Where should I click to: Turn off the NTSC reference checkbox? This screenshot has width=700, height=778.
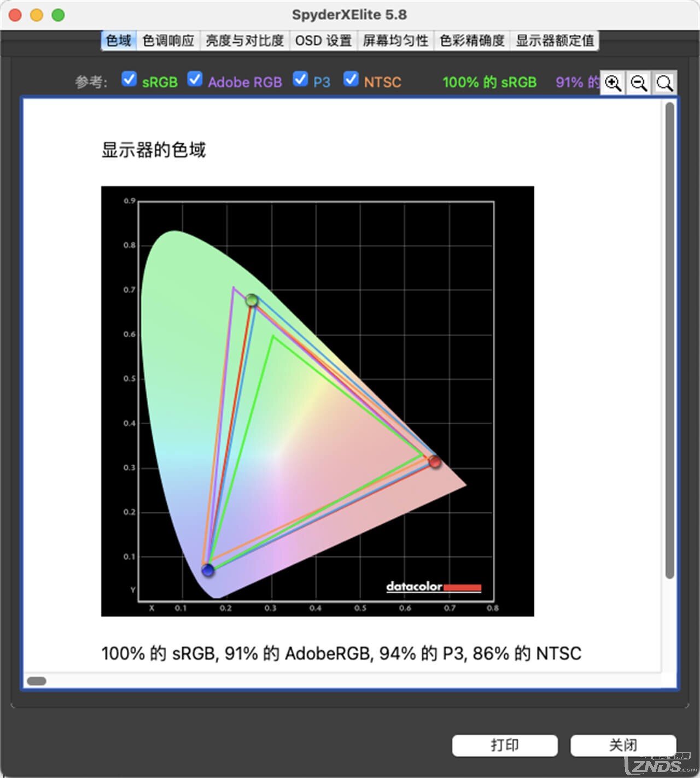(x=351, y=79)
